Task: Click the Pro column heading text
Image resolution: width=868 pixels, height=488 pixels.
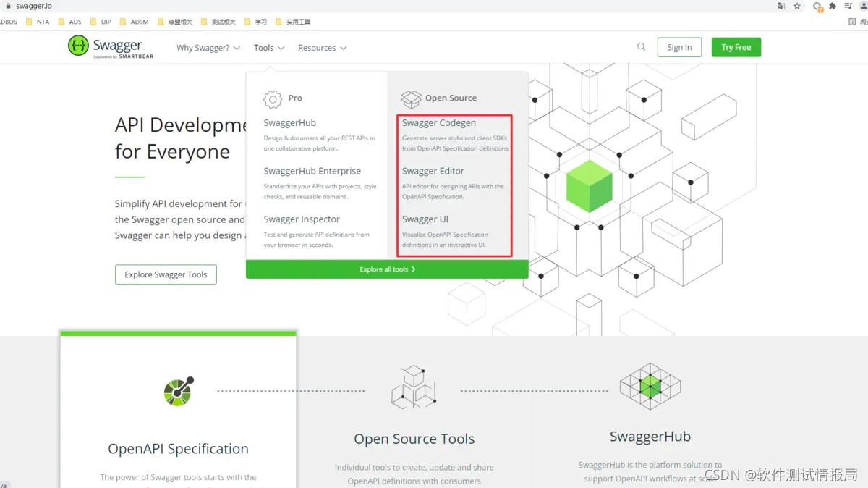Action: point(295,98)
